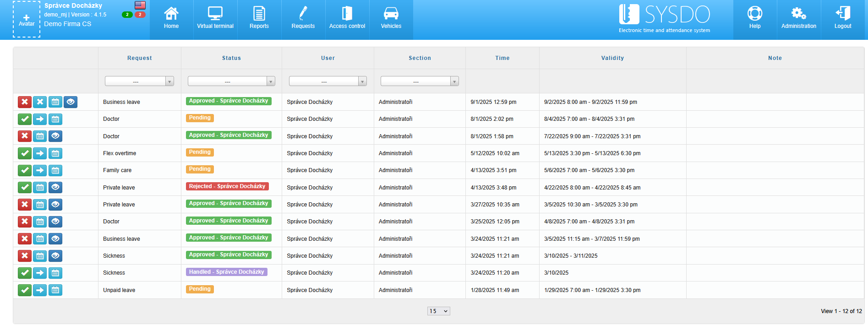
Task: Click the Rejected - Správce Docházky status badge
Action: [227, 186]
